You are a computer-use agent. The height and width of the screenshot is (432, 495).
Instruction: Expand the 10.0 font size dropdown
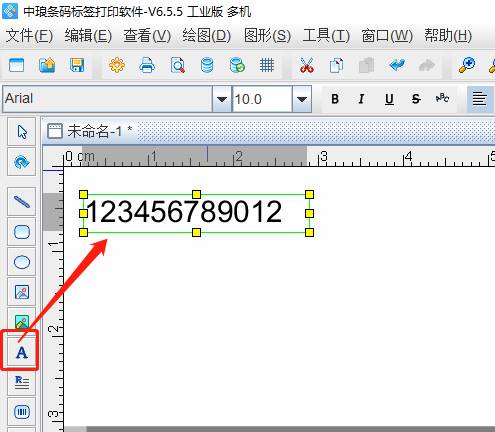pos(302,99)
